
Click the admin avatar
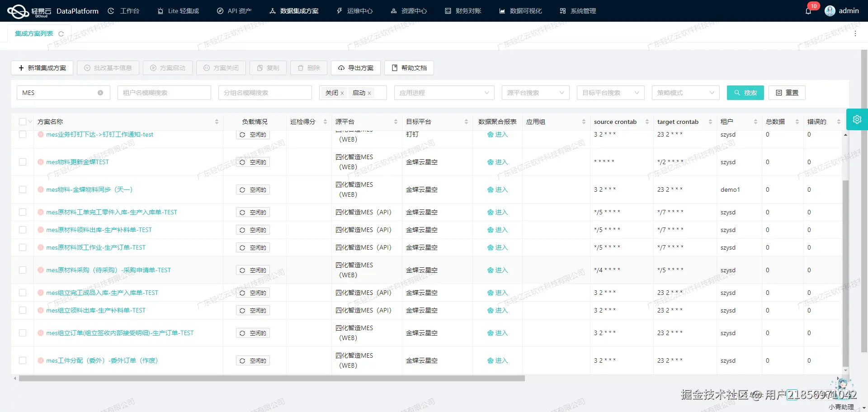tap(830, 10)
